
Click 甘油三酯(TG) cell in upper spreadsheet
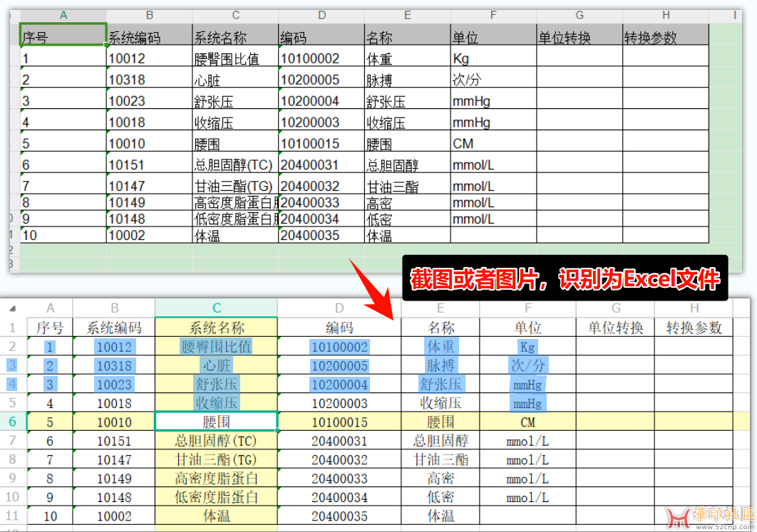tap(235, 183)
